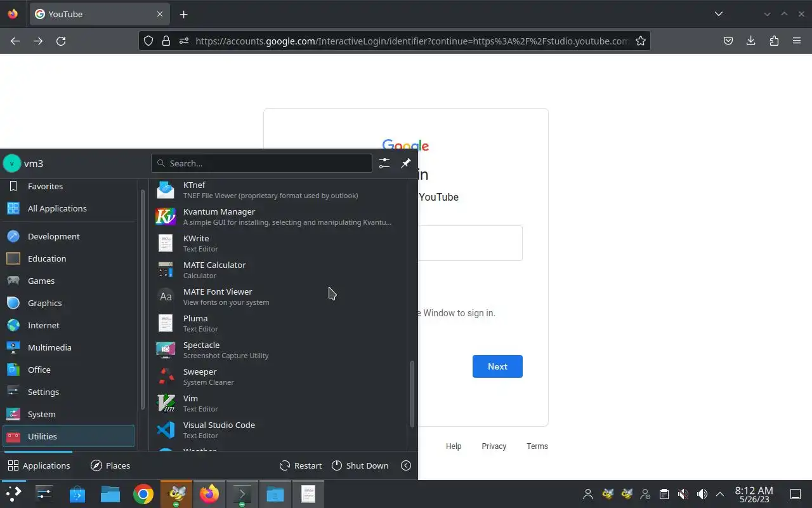812x508 pixels.
Task: Switch to the Applications tab
Action: point(39,465)
